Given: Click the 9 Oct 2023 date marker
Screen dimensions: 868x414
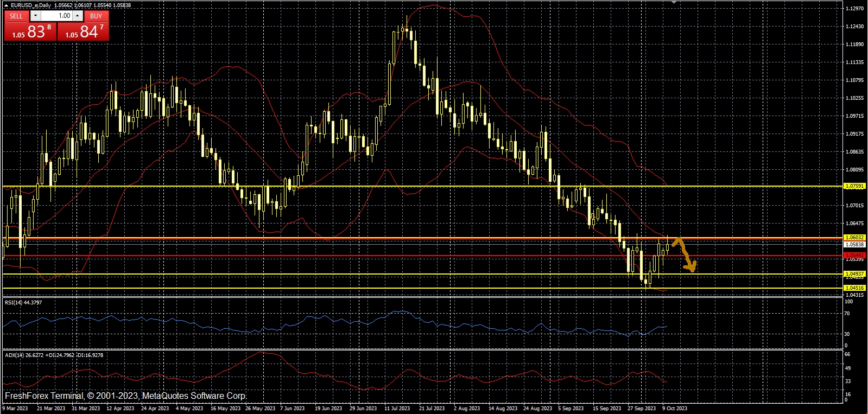Looking at the screenshot, I should click(674, 409).
